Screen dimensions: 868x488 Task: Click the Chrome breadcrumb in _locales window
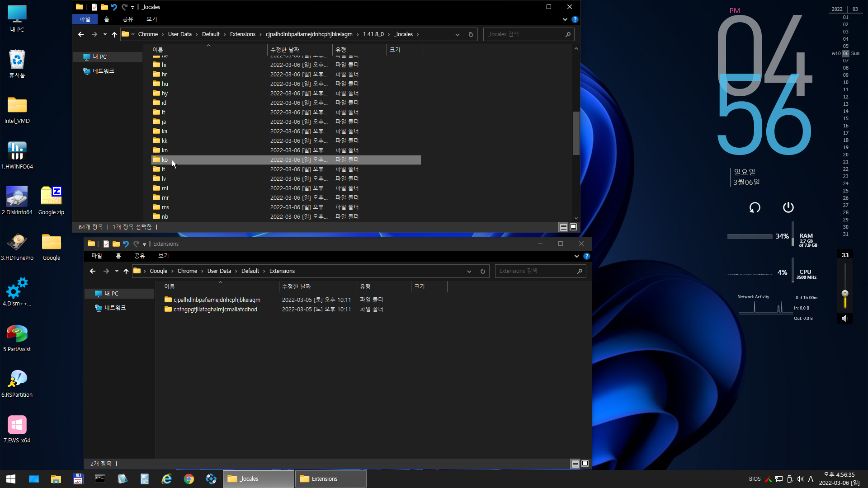click(x=148, y=34)
